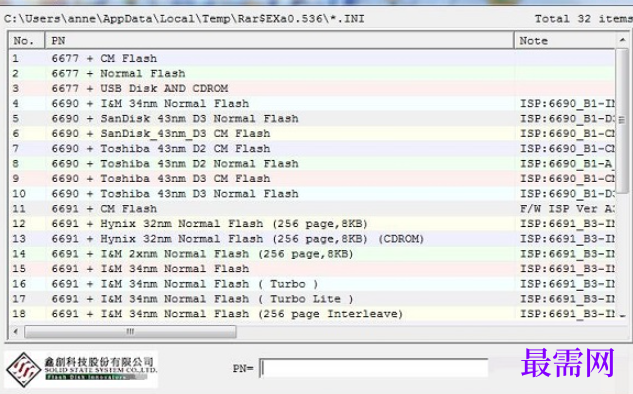Click the vertical scrollbar up arrow
The width and height of the screenshot is (633, 394).
click(x=622, y=40)
